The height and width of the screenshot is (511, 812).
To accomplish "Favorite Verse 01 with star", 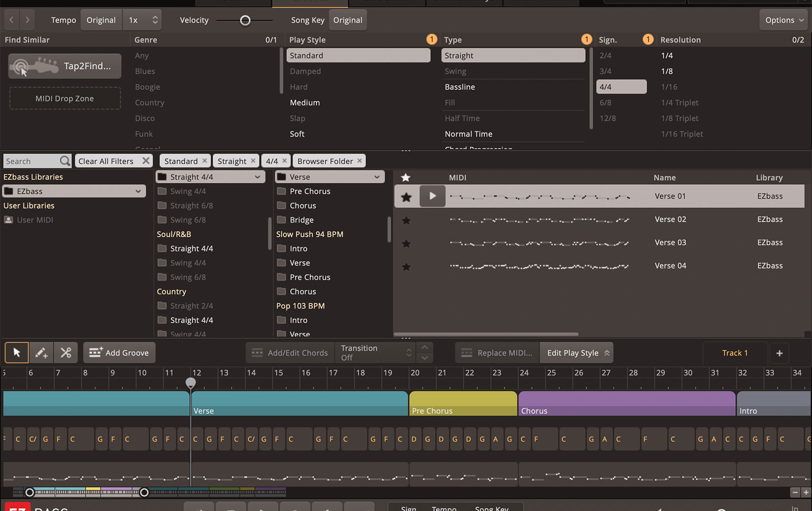I will point(407,197).
